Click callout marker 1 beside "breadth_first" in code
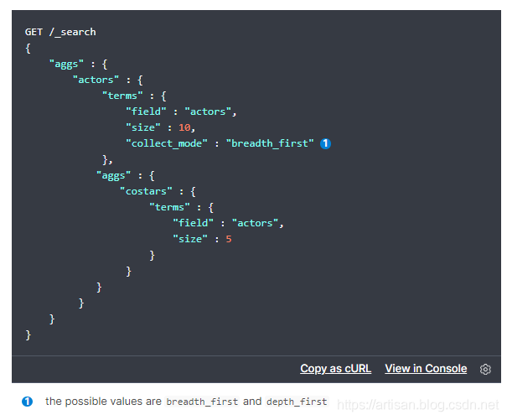The height and width of the screenshot is (420, 507). [x=326, y=143]
